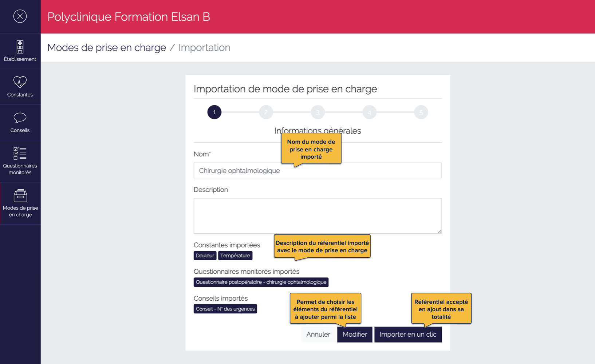595x364 pixels.
Task: Click the Modifier button
Action: pyautogui.click(x=354, y=334)
